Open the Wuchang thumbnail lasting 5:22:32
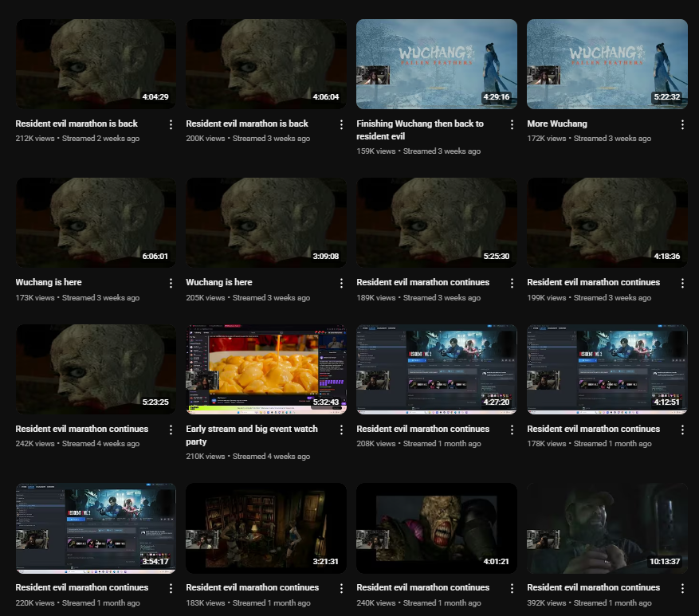Viewport: 699px width, 616px height. tap(607, 64)
